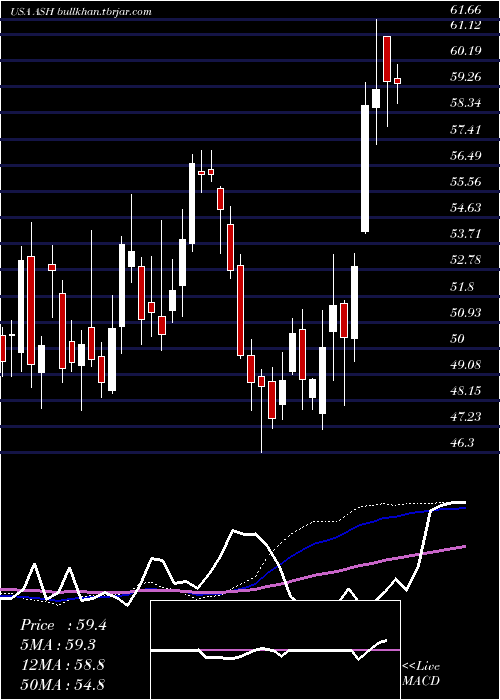Click the 'USA ASH bullkhan.tbrjar.com' header text
Viewport: 500px width, 700px height.
click(x=81, y=12)
